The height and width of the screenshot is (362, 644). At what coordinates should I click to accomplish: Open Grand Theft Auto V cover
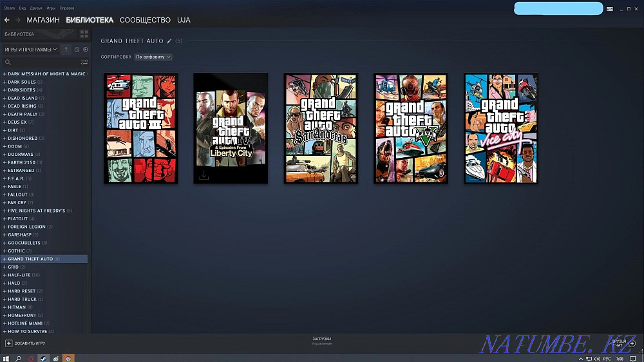(x=411, y=128)
